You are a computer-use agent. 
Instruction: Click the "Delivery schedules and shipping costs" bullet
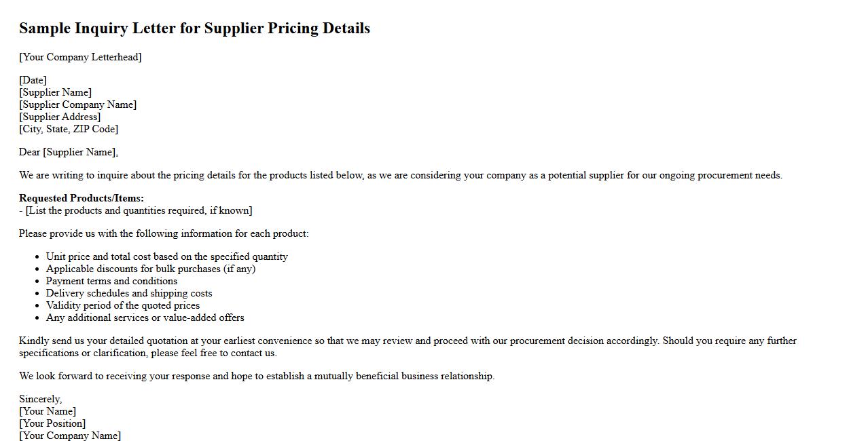129,293
